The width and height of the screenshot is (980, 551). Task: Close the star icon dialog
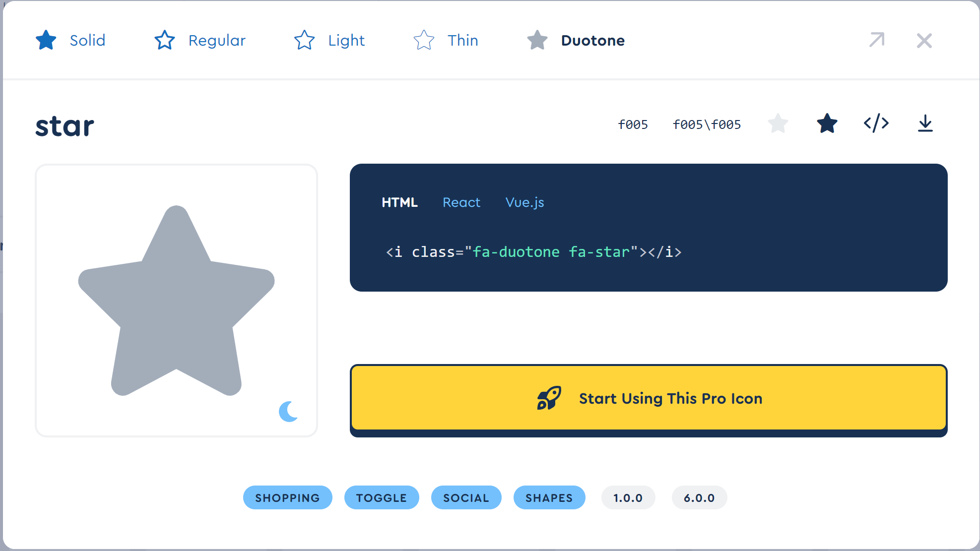(924, 40)
